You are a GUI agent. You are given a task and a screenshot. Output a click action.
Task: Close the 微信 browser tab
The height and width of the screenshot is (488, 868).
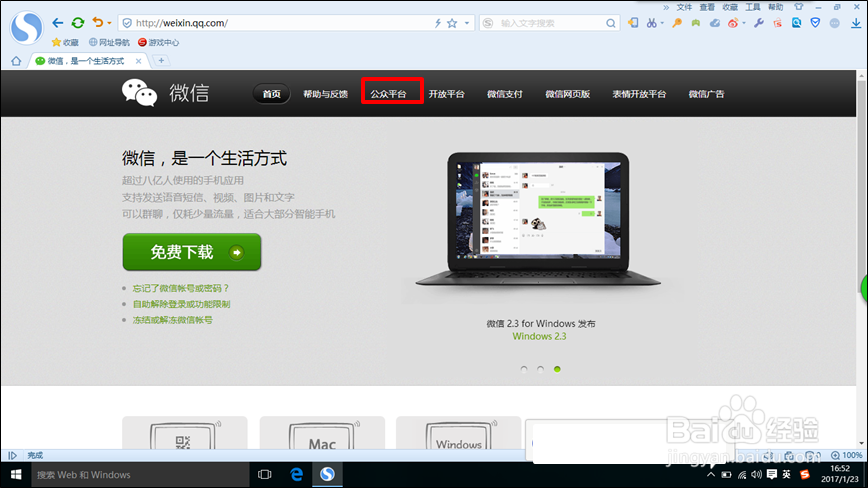click(138, 61)
